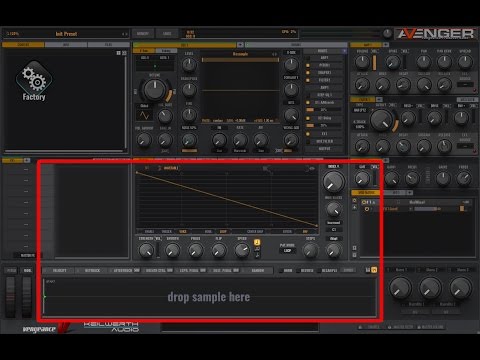480x360 pixels.
Task: Click the Macro 2 knob
Action: (x=430, y=288)
